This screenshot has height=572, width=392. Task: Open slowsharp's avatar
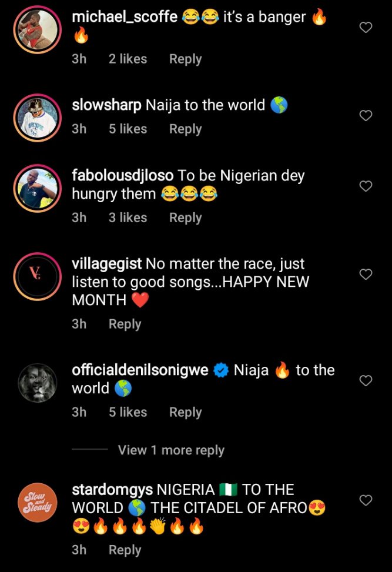[36, 116]
